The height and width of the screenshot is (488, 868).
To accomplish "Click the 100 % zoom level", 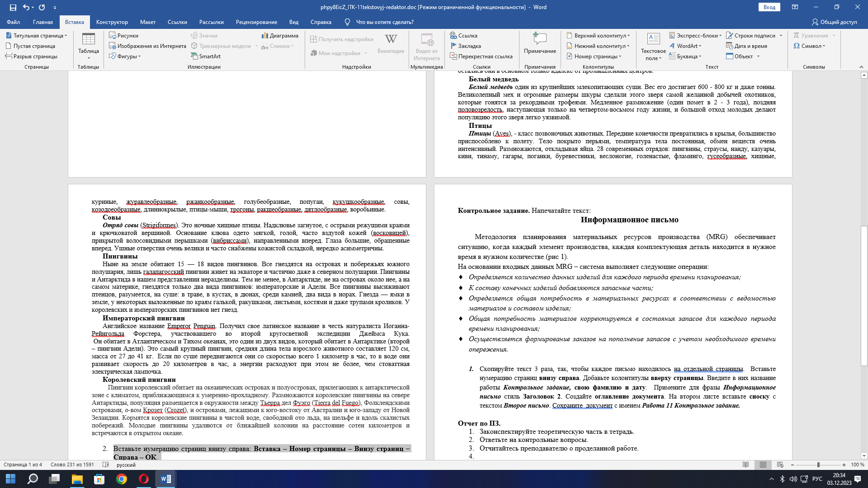I will pos(858,465).
